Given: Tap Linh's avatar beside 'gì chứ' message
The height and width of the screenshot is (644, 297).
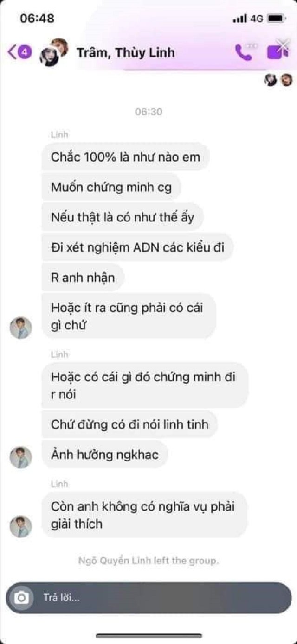Looking at the screenshot, I should coord(21,328).
